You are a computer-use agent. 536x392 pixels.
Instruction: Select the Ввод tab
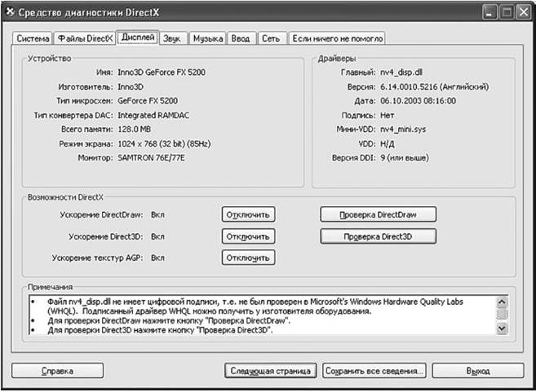[x=241, y=38]
